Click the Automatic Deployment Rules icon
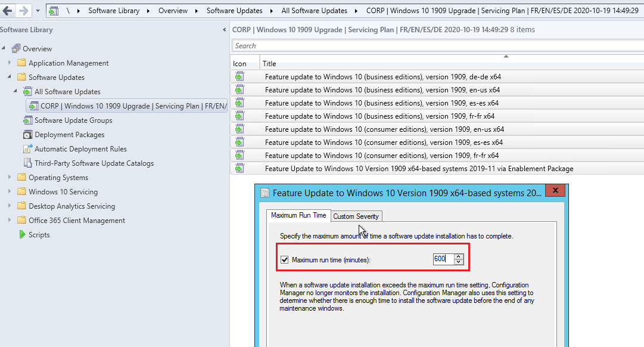Screen dimensions: 644x347 [x=27, y=149]
